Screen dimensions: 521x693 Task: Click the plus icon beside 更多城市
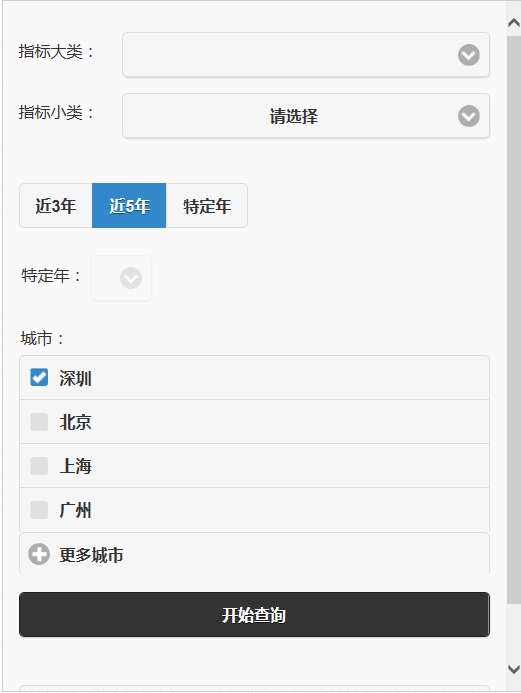click(x=39, y=554)
